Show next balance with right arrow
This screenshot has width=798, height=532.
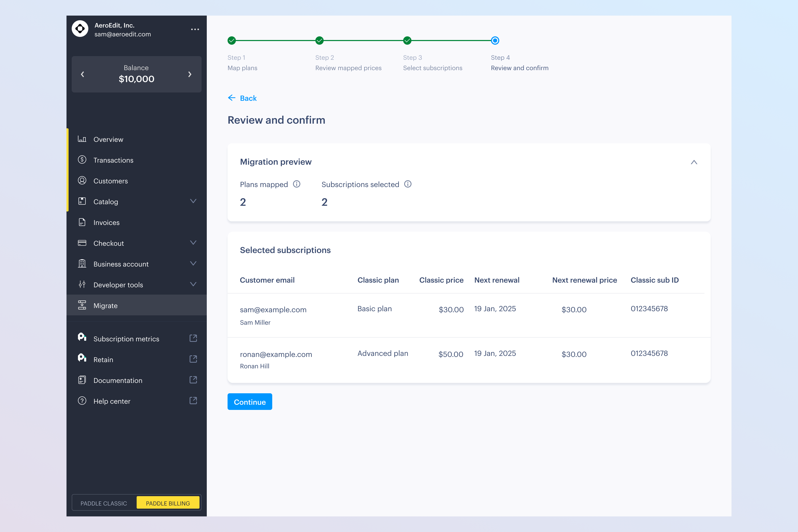pos(190,74)
